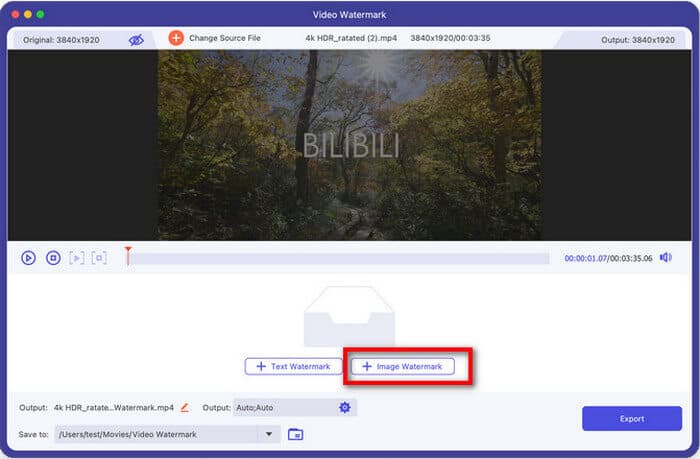Add a Text Watermark
Viewport: 700px width, 459px height.
click(x=293, y=367)
